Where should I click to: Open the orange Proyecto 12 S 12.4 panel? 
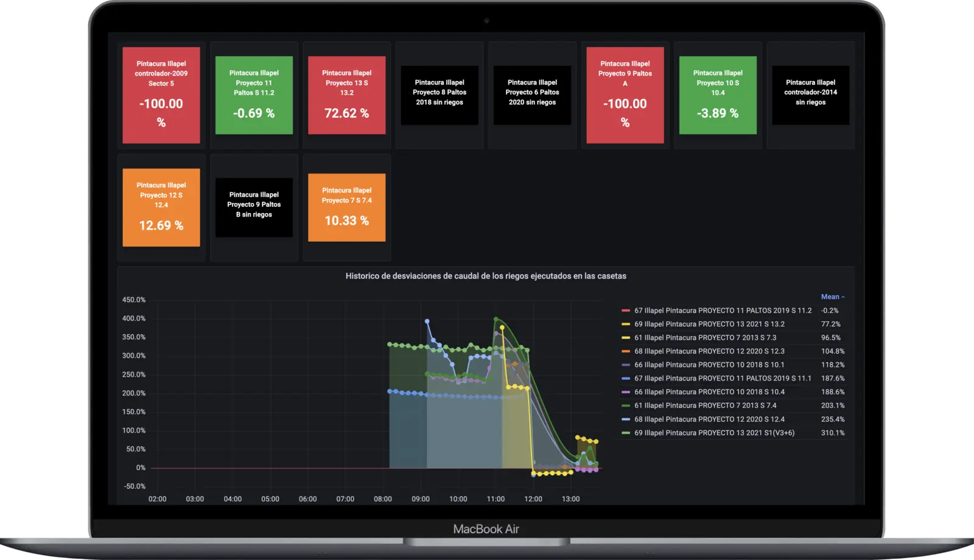coord(161,208)
